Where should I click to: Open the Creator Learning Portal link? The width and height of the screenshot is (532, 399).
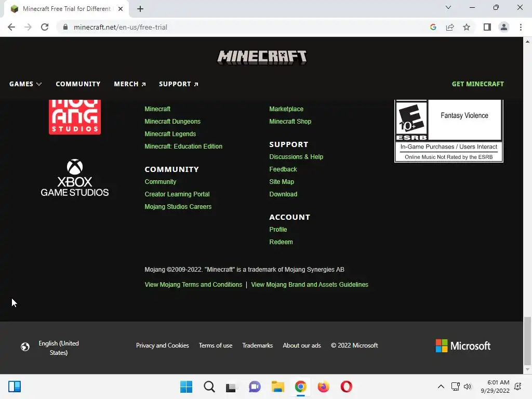[x=177, y=194]
